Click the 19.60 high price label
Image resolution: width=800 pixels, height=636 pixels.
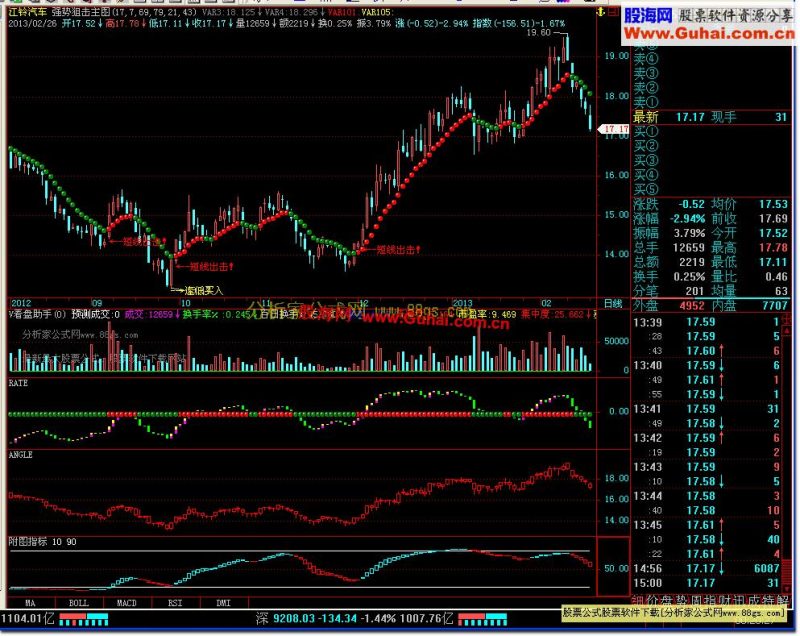[538, 33]
